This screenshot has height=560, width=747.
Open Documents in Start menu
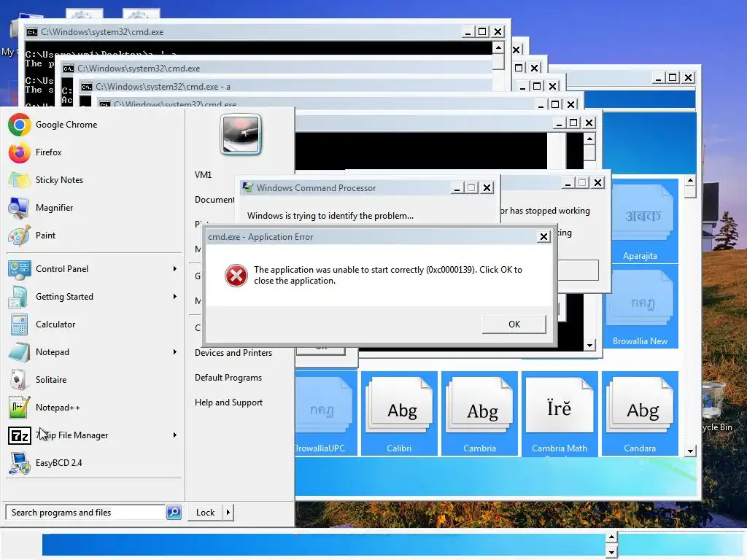[x=214, y=200]
